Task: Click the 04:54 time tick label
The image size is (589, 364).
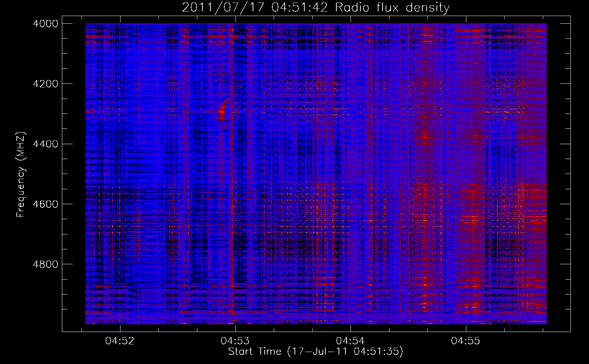Action: click(350, 341)
